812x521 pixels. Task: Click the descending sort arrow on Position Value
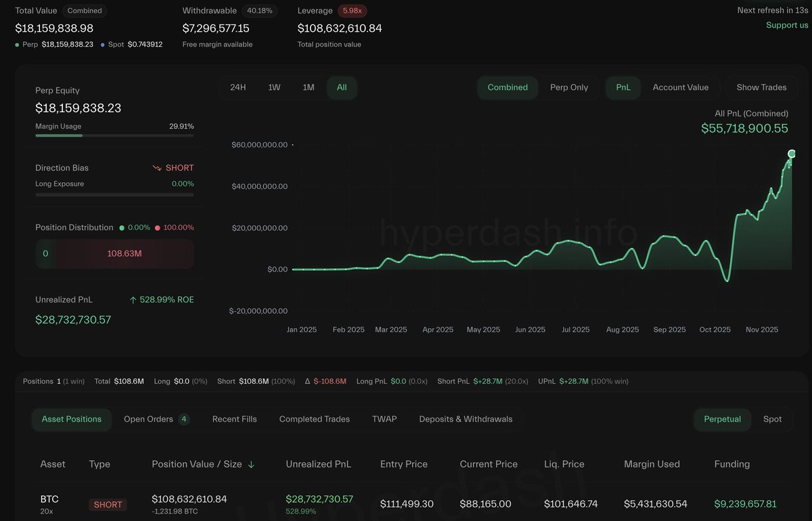(x=251, y=464)
